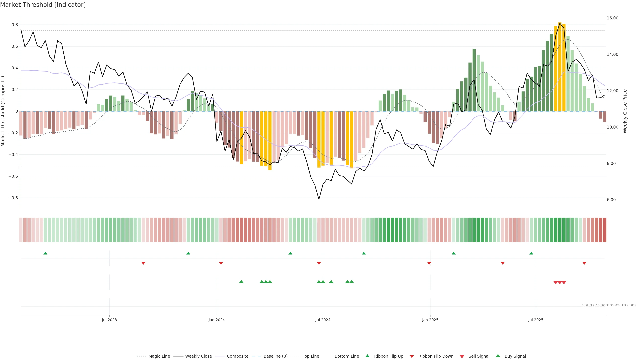Hide the Weekly Close legend entry
The height and width of the screenshot is (362, 644).
point(198,356)
